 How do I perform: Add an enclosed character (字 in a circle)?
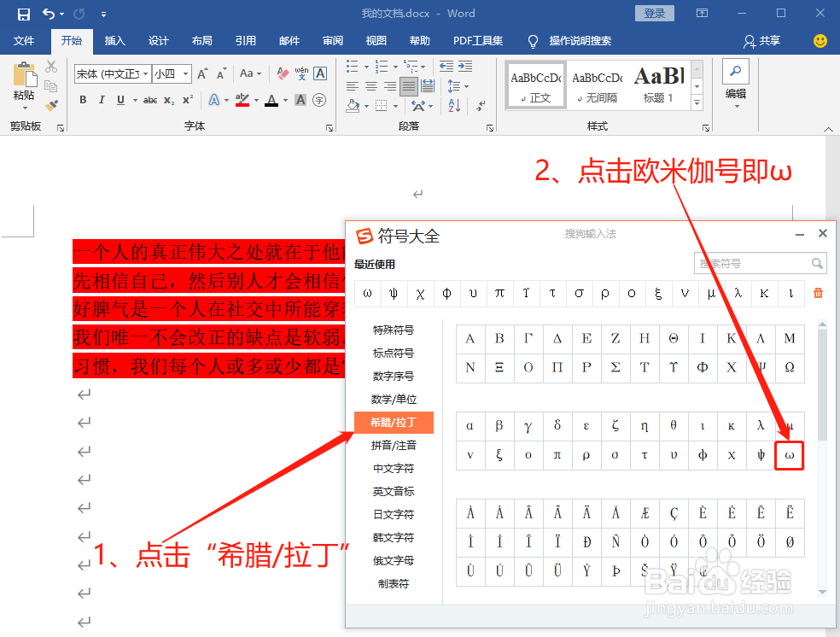pyautogui.click(x=319, y=100)
